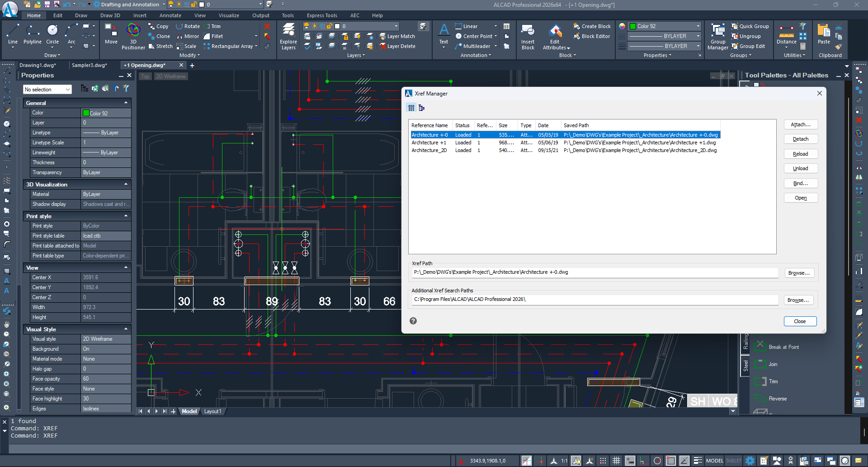Screen dimensions: 868x467
Task: Click the Color 92 green swatch in Properties
Action: 86,113
